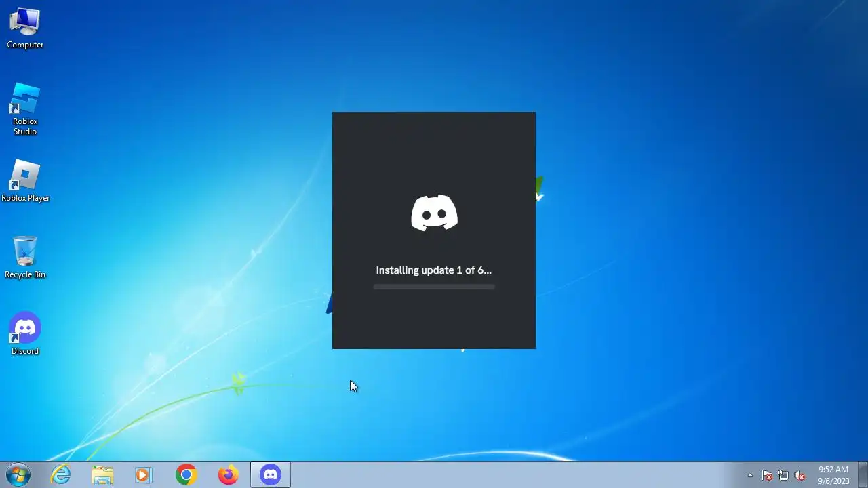Select the Roblox Player desktop shortcut
868x488 pixels.
tap(25, 181)
